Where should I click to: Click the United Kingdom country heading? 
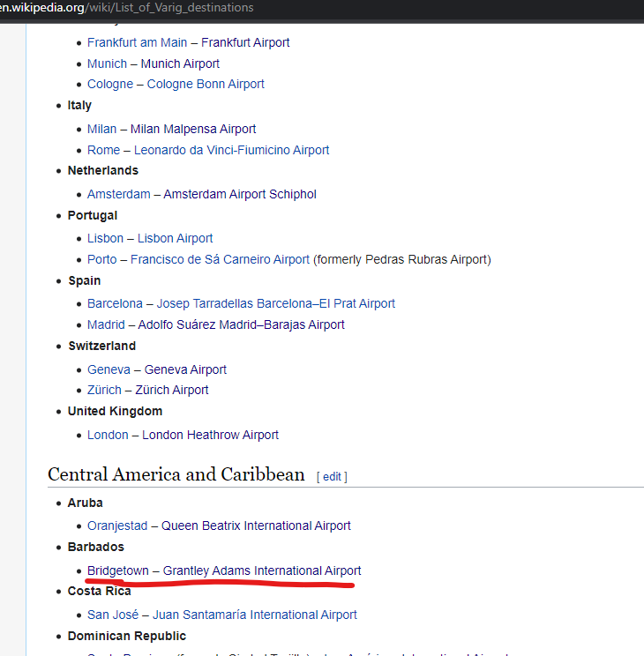click(116, 411)
